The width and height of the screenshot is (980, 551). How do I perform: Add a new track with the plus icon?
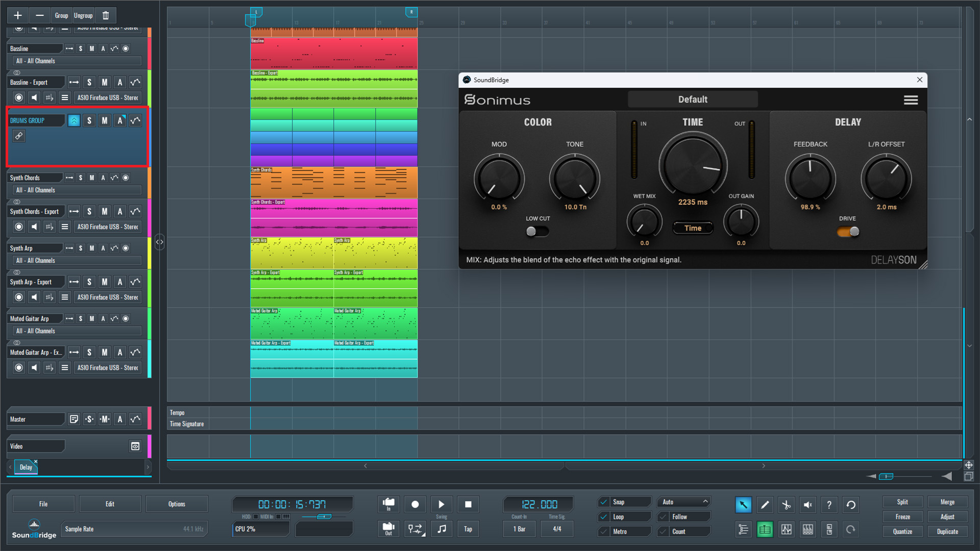click(17, 15)
